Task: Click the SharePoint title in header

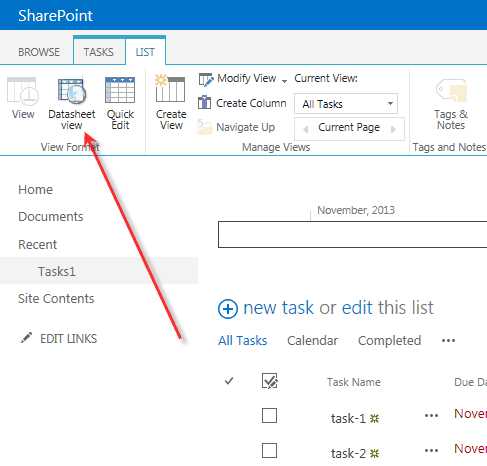Action: coord(56,15)
